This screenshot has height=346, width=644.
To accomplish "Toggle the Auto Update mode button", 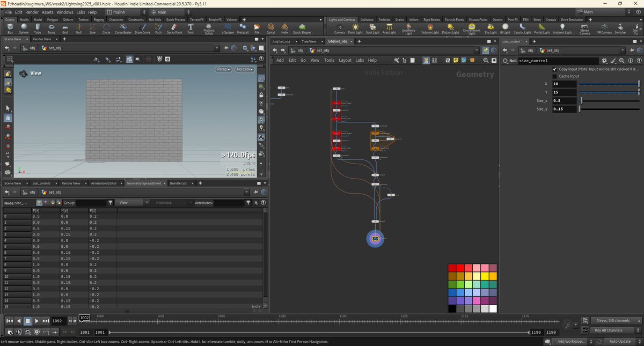I will (x=620, y=341).
